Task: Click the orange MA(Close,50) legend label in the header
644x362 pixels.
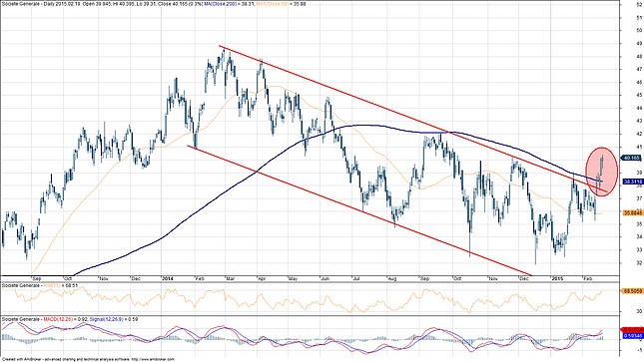Action: (274, 4)
